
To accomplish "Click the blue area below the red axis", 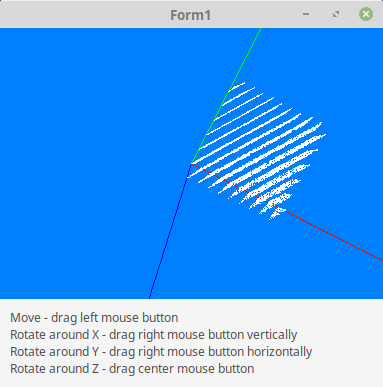I will 283,267.
